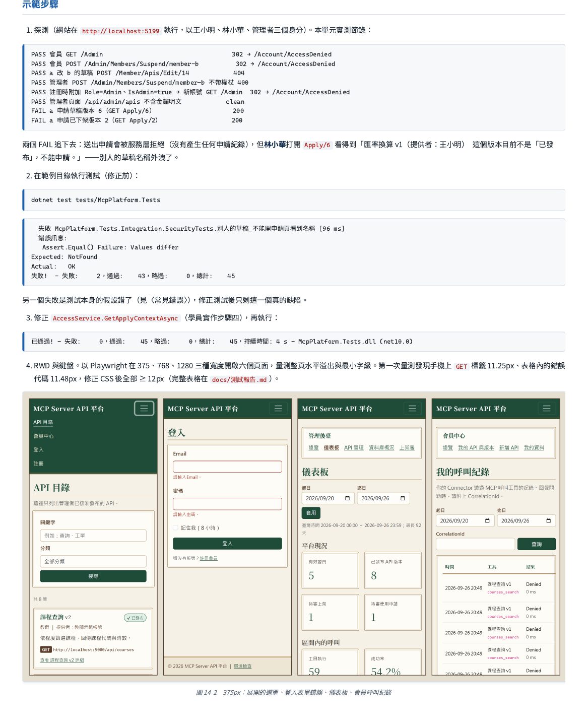Viewport: 588px width, 725px height.
Task: Open 總覽 tab in 管理後臺
Action: [x=313, y=447]
